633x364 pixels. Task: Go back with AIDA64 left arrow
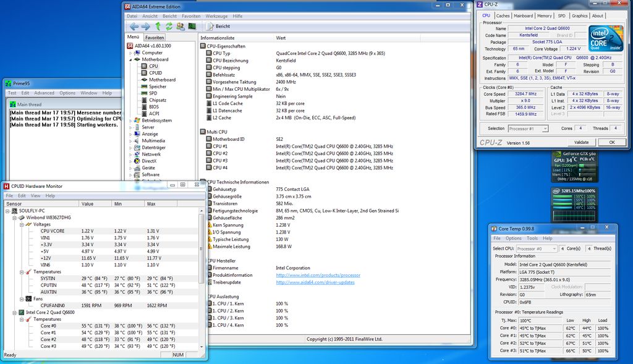pyautogui.click(x=134, y=26)
